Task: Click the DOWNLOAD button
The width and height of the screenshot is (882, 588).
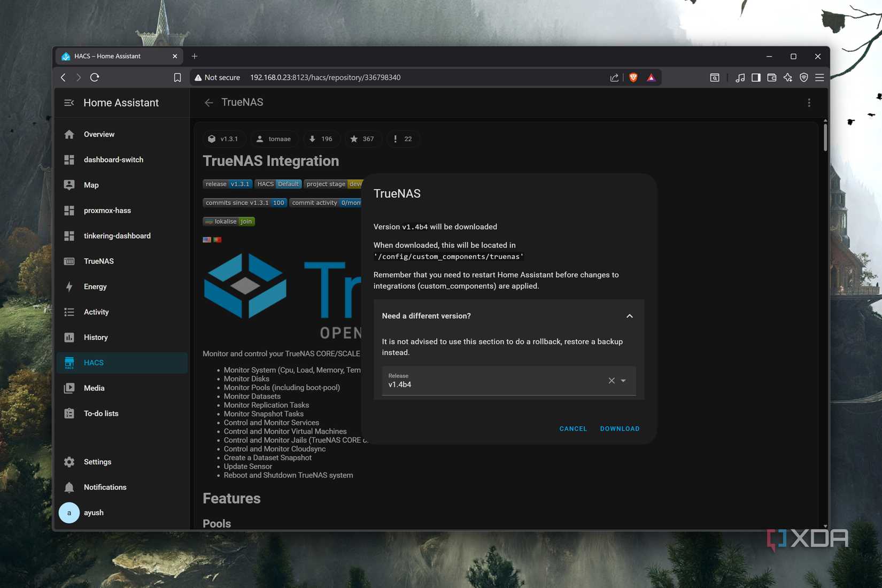Action: pos(620,429)
